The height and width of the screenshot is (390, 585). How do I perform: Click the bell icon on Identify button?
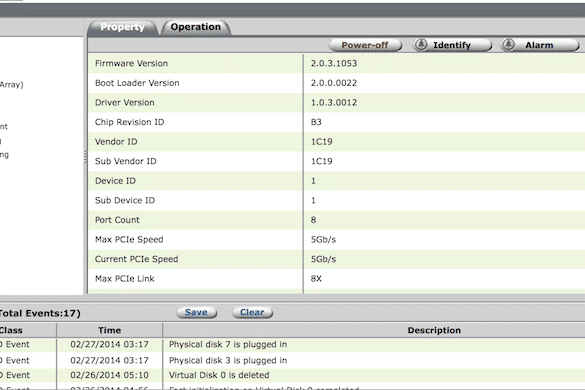(x=421, y=45)
